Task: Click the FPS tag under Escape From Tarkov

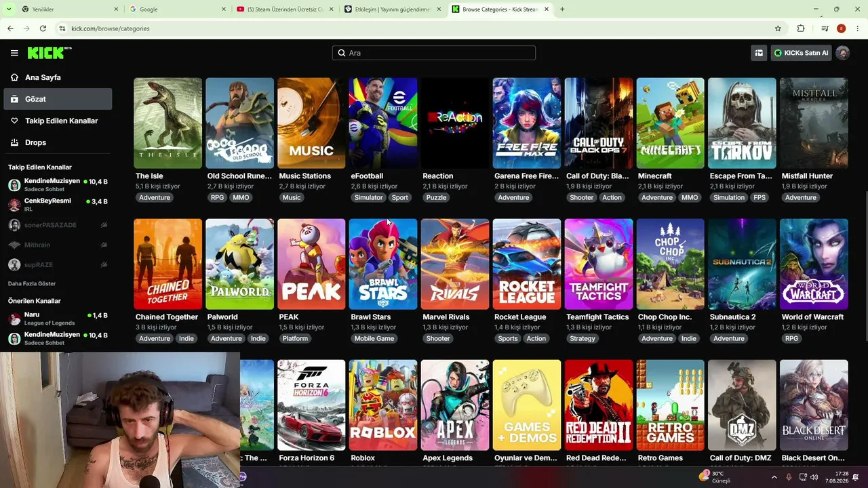Action: (759, 198)
